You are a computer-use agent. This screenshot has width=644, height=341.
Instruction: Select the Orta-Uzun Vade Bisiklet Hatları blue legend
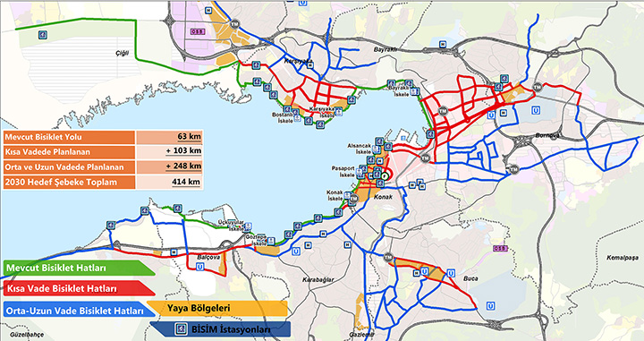79,311
